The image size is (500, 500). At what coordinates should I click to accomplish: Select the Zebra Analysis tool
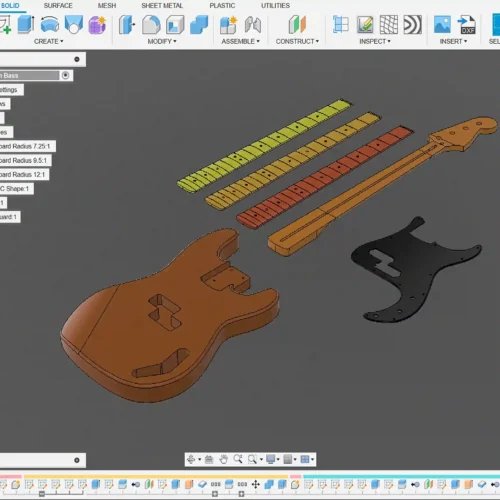[413, 24]
